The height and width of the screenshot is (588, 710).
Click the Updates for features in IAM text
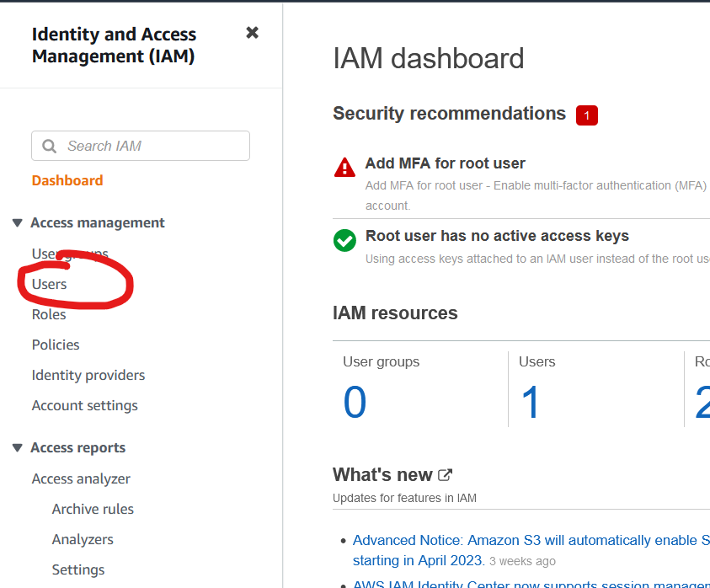(x=404, y=498)
